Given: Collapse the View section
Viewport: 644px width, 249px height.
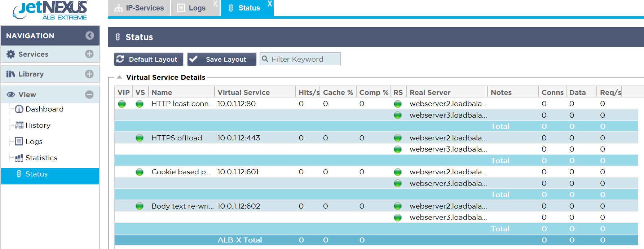Looking at the screenshot, I should [89, 95].
